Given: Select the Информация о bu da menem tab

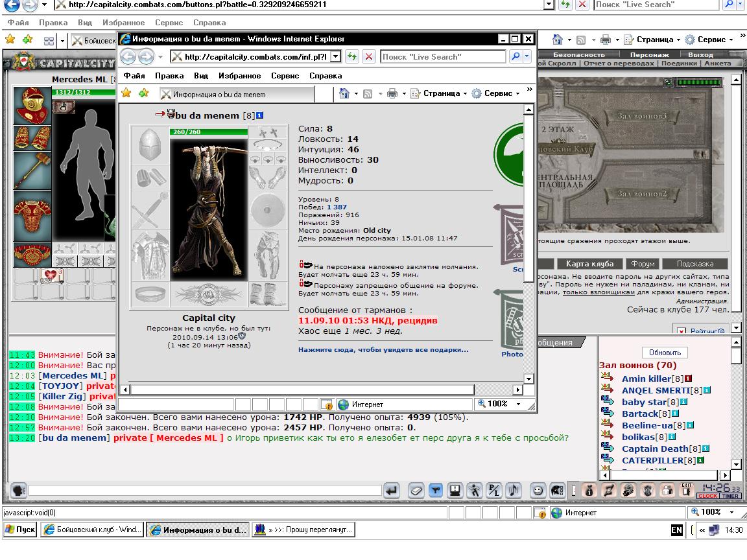Looking at the screenshot, I should [x=237, y=94].
